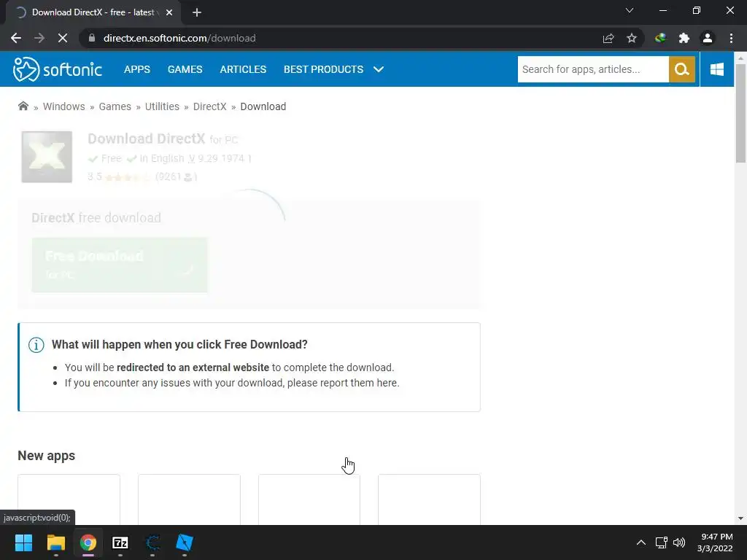Open the Chrome profile icon

point(708,38)
